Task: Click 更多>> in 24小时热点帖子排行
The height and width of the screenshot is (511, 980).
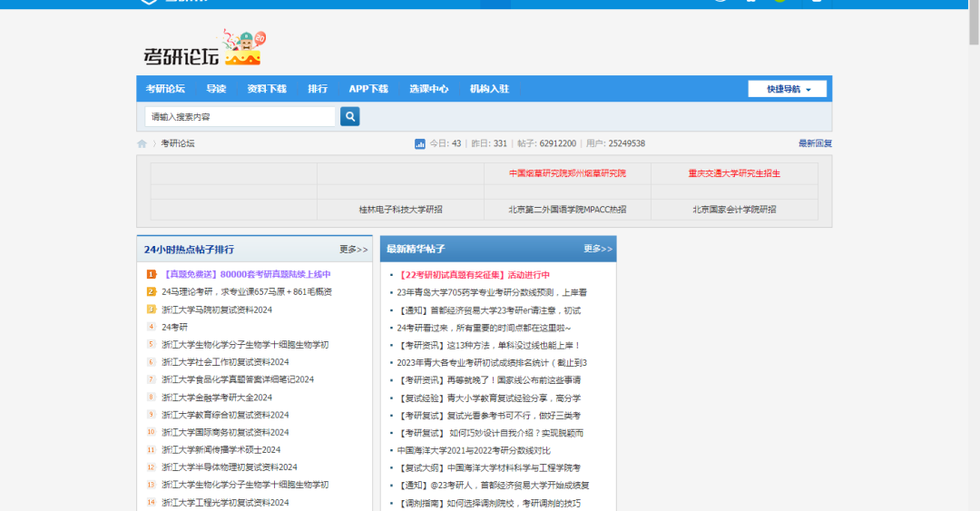Action: 353,250
